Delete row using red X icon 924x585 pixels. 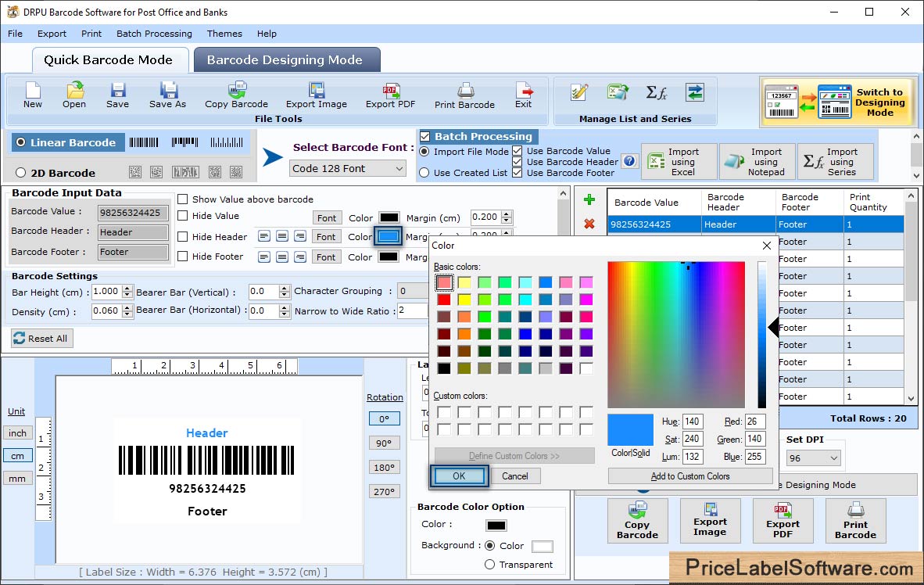[x=589, y=224]
